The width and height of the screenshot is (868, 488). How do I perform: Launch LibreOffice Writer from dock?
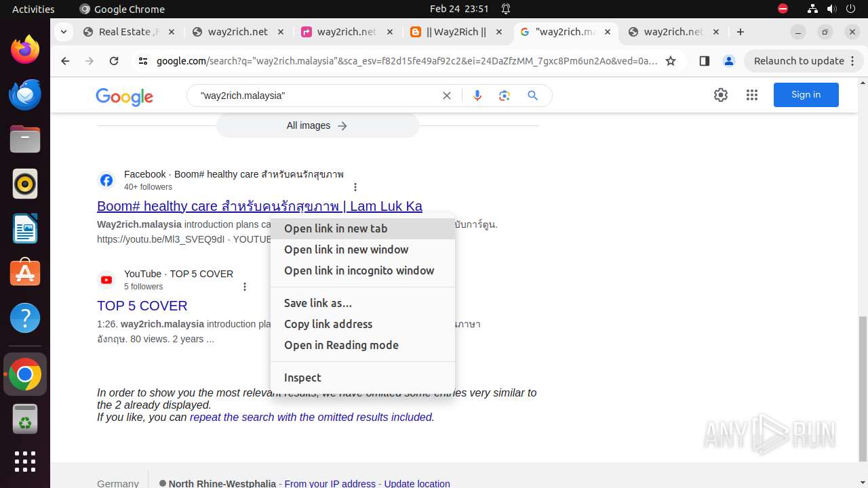pos(25,228)
